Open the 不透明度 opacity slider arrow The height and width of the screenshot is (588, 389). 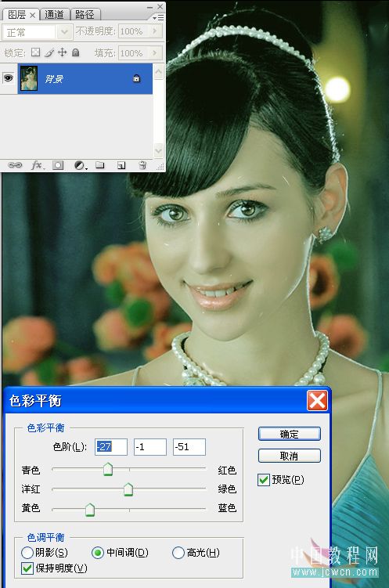click(x=155, y=31)
